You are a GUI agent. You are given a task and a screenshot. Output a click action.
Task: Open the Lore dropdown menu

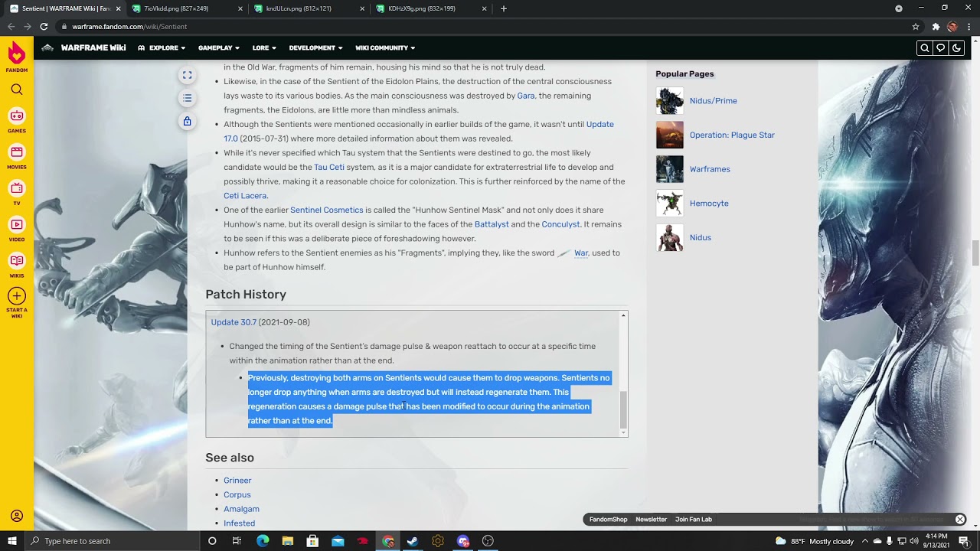[264, 47]
